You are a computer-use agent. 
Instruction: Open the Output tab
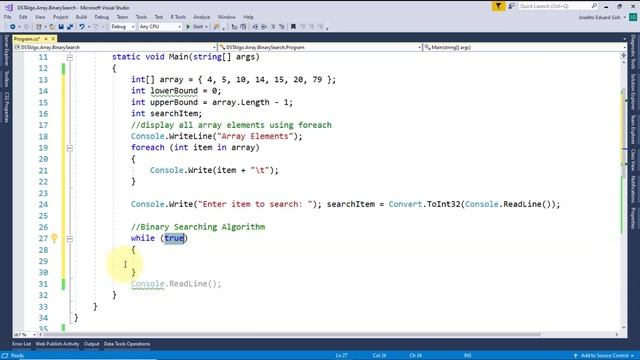tap(91, 344)
